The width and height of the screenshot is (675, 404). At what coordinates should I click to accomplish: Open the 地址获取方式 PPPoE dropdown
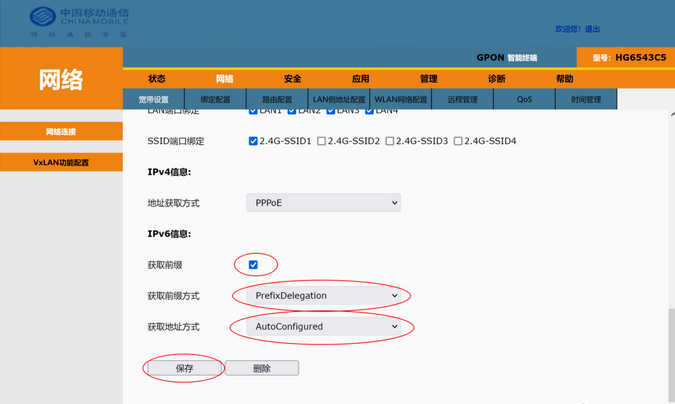(x=322, y=203)
